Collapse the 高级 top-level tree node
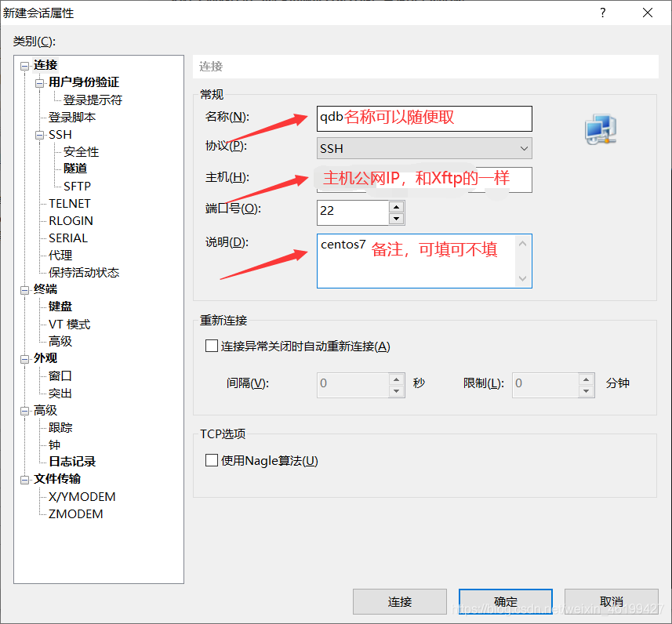This screenshot has height=624, width=672. (24, 411)
